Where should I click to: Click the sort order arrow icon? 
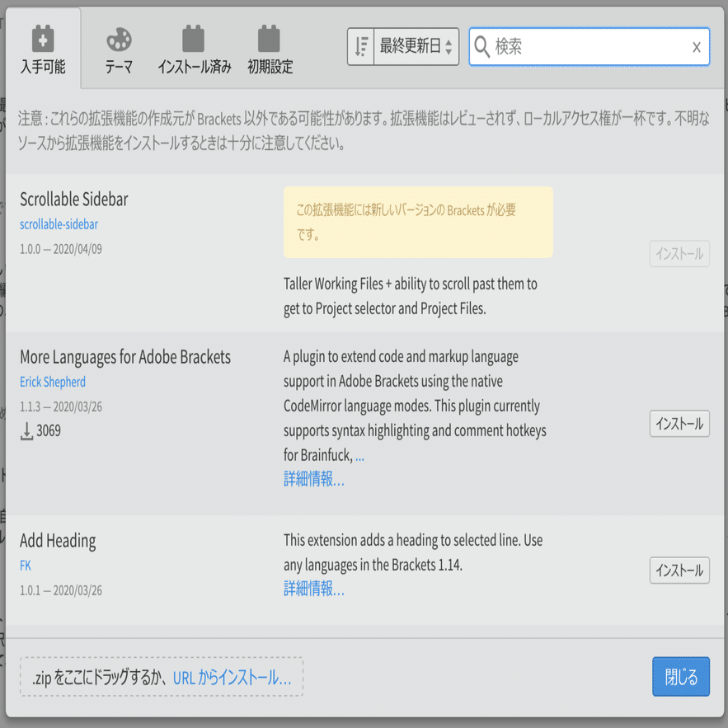coord(360,47)
